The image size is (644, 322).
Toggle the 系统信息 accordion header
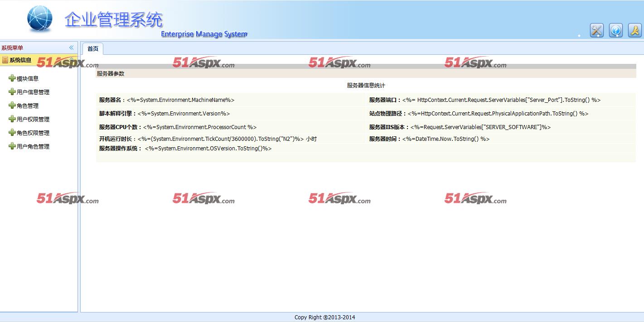(39, 60)
